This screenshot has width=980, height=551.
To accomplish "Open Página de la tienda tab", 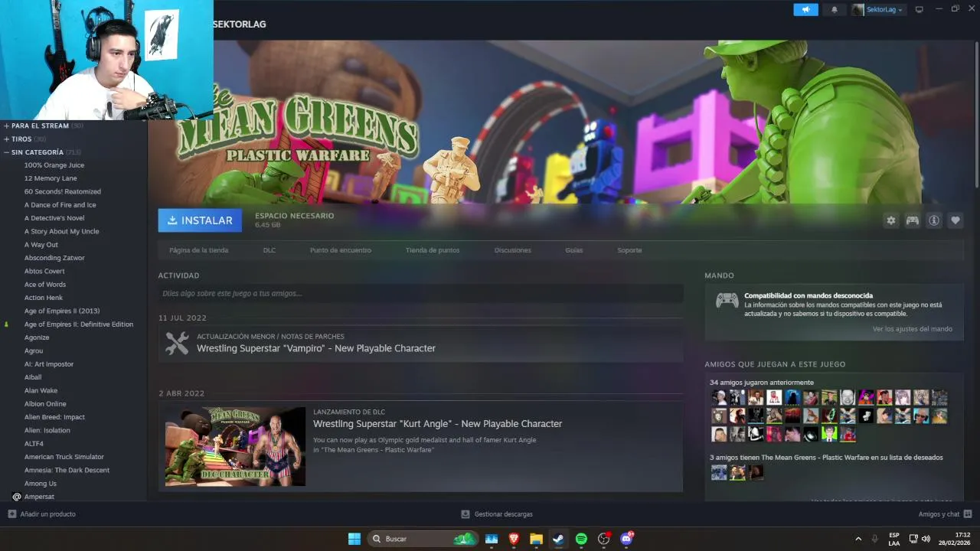I will tap(198, 250).
